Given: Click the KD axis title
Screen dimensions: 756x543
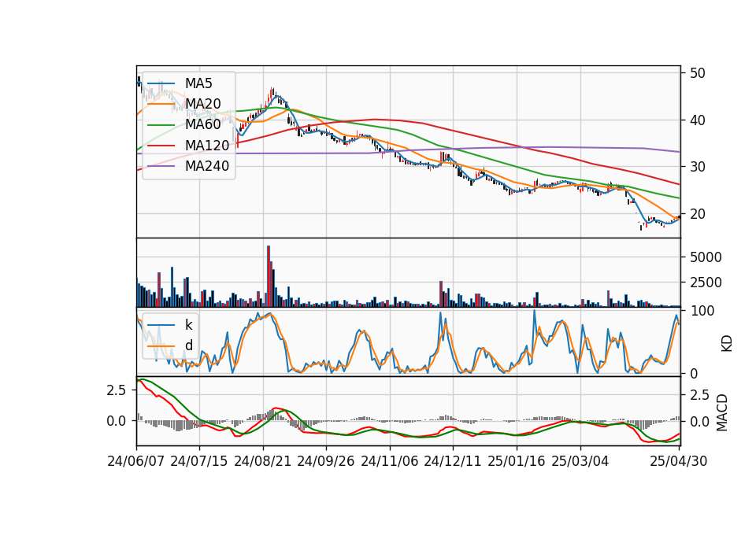Looking at the screenshot, I should [x=726, y=343].
